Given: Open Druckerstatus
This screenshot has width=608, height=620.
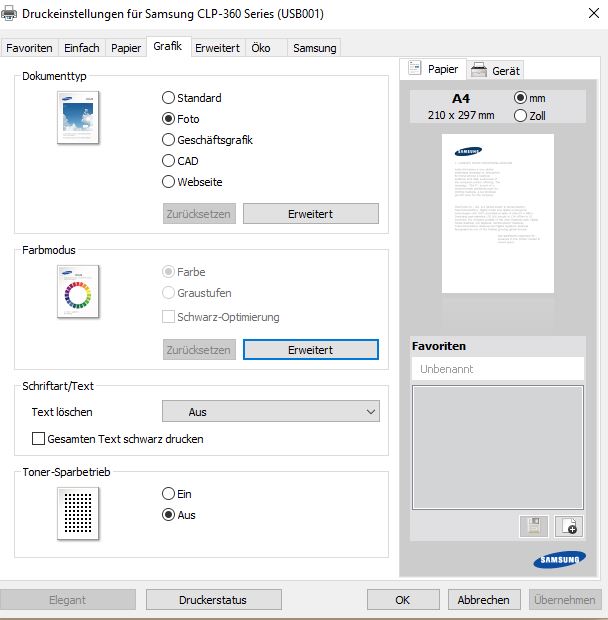Looking at the screenshot, I should pos(213,600).
